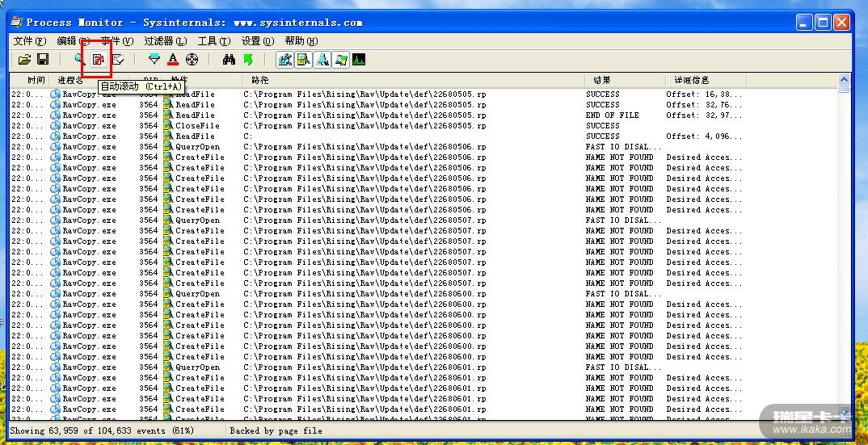The image size is (868, 445).
Task: Click the vertical scrollbar up arrow
Action: click(x=844, y=78)
